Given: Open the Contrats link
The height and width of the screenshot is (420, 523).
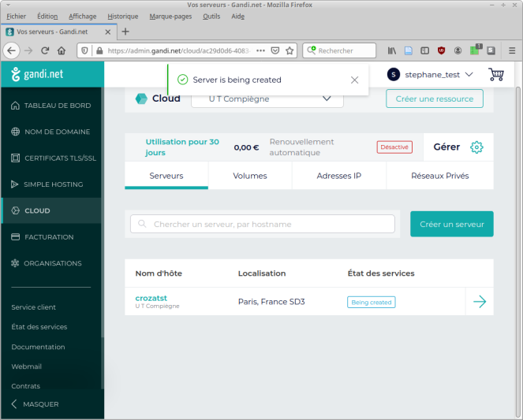Looking at the screenshot, I should pos(26,386).
